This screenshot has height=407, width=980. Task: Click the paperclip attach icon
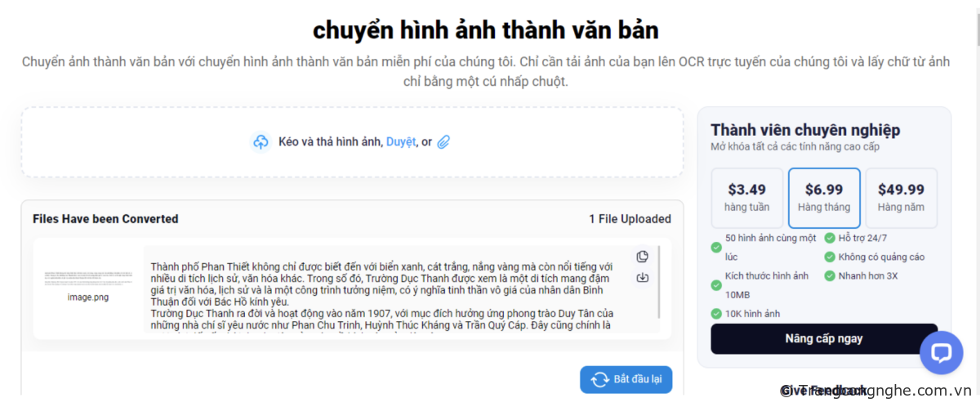(x=443, y=142)
